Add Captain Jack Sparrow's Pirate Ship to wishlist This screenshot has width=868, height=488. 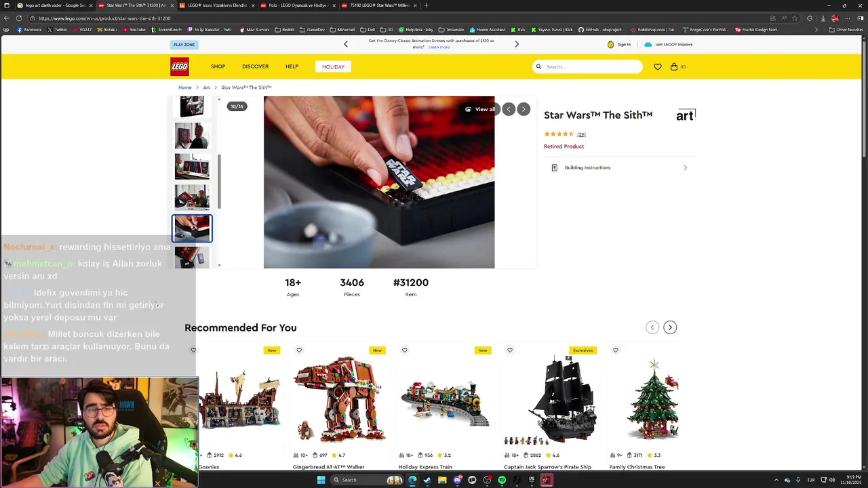point(510,350)
